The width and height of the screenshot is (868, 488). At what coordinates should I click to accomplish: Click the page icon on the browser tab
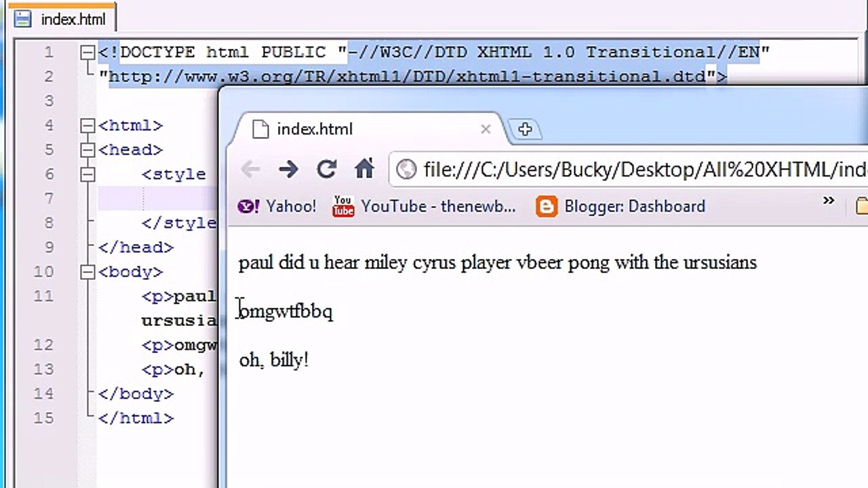point(260,129)
